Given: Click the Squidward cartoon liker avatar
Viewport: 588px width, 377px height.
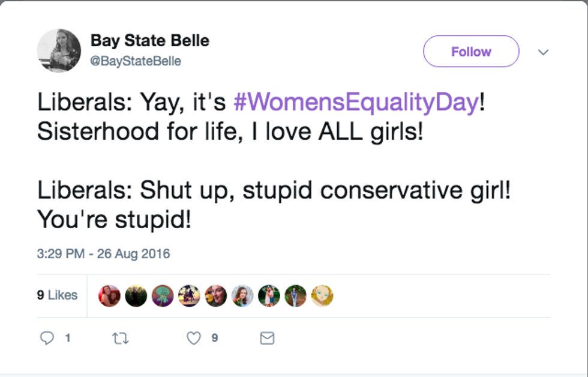Looking at the screenshot, I should [x=163, y=295].
